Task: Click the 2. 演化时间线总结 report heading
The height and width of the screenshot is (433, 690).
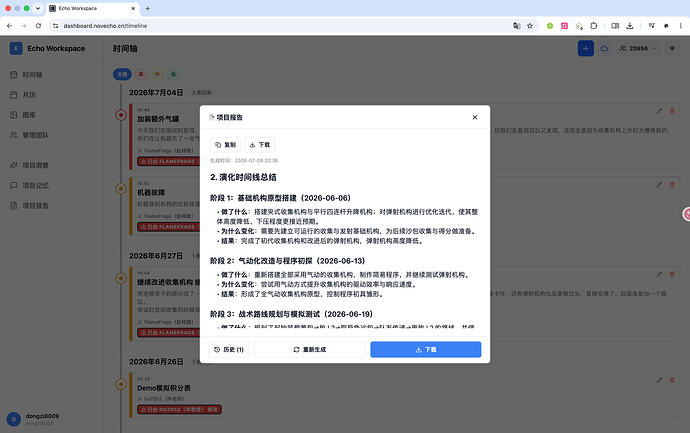Action: tap(243, 177)
